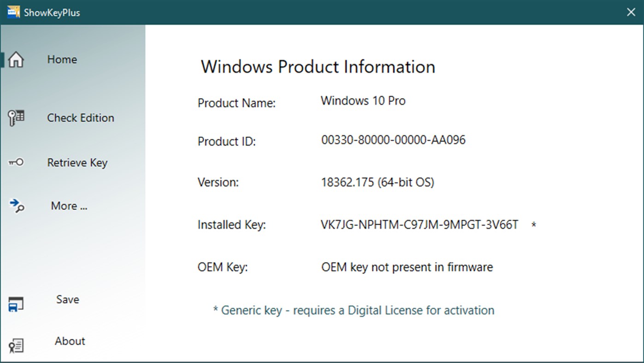Close the ShowKeyPlus window
This screenshot has width=644, height=363.
[631, 12]
